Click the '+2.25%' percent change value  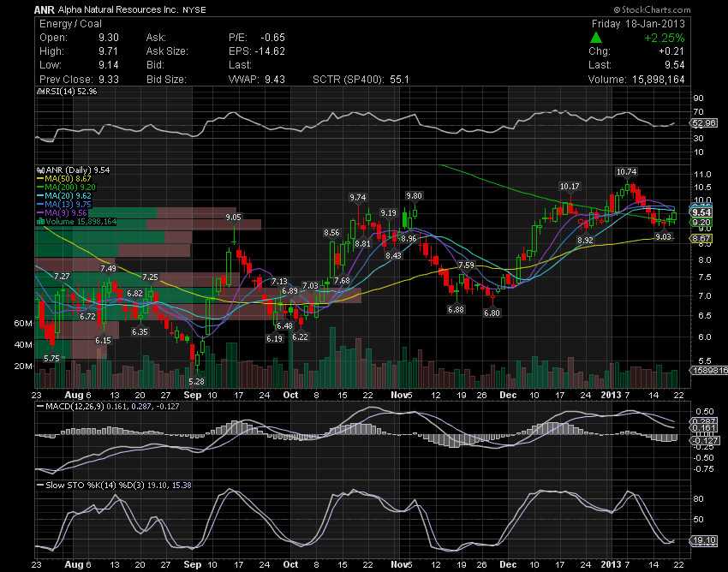(x=665, y=38)
